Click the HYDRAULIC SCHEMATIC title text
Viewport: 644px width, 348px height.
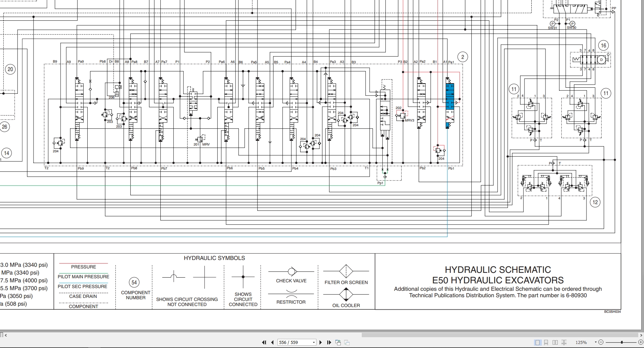[498, 270]
